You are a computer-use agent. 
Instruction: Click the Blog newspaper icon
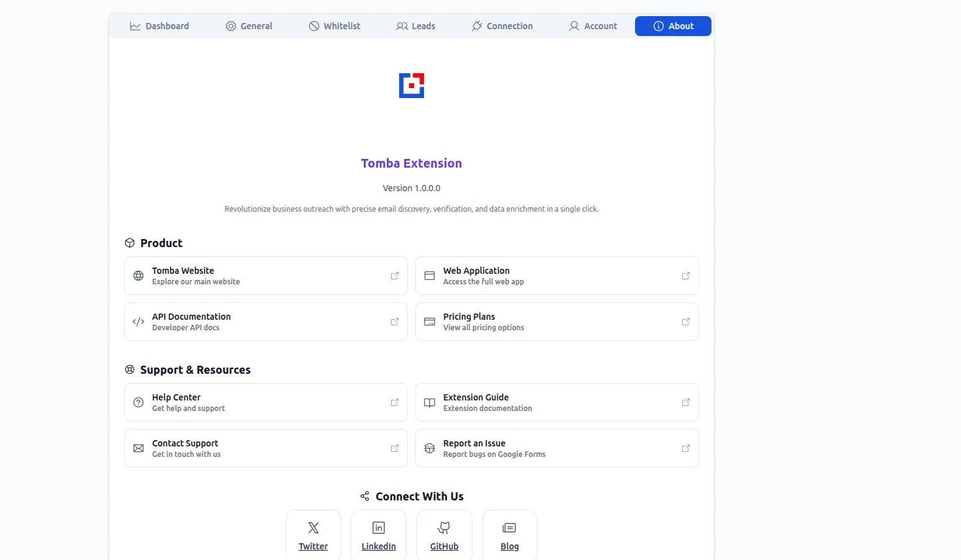click(510, 528)
